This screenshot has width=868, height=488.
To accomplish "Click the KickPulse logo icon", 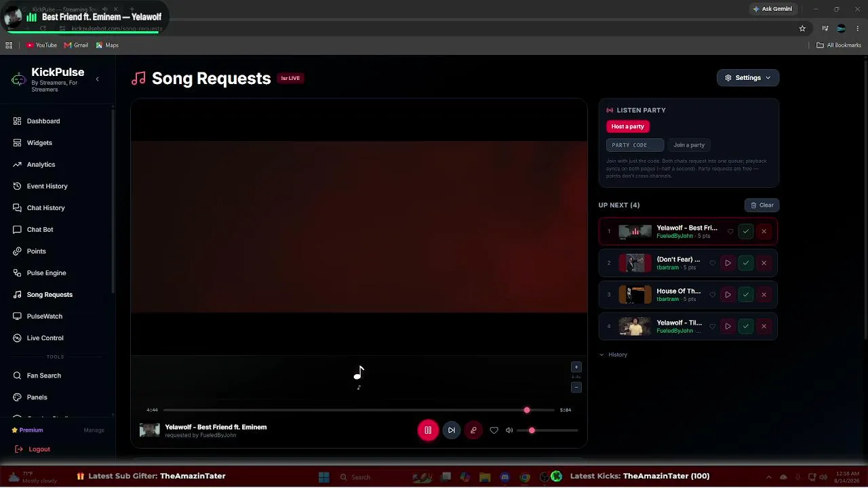I will click(x=19, y=80).
